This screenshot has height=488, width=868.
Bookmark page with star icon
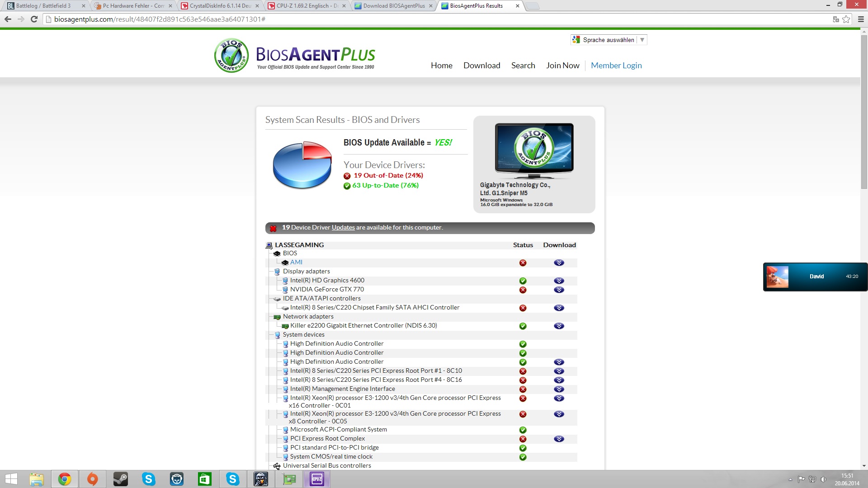[846, 19]
